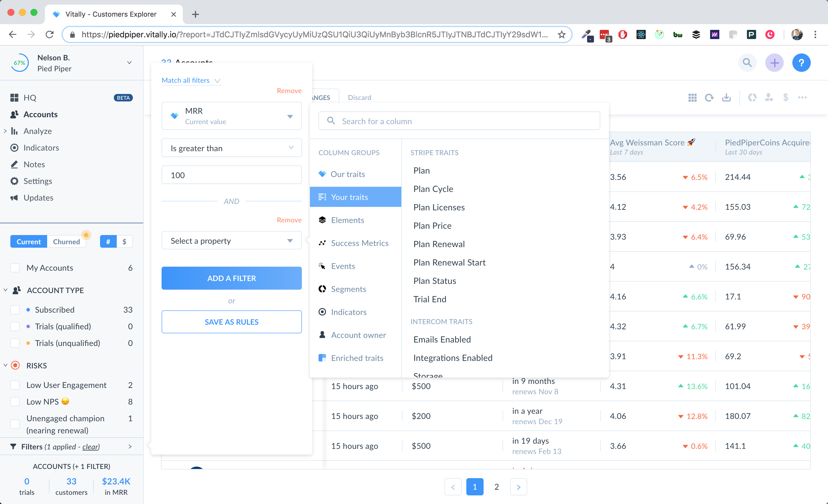Switch to the dollar view toggle

coord(124,242)
